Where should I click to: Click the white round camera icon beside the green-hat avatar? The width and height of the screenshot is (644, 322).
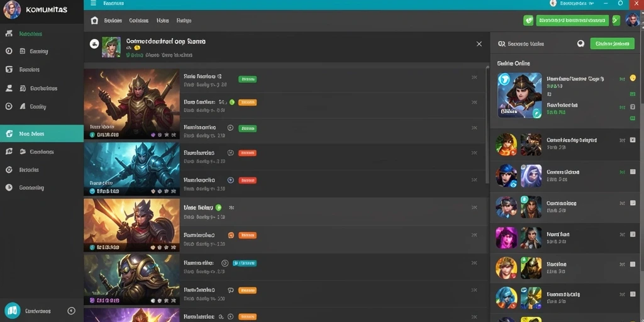(x=94, y=43)
